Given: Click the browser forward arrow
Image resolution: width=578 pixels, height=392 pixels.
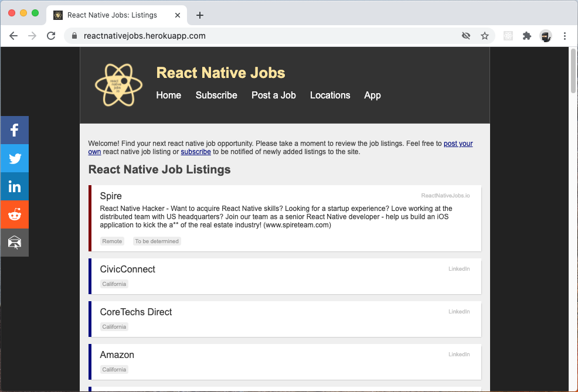Looking at the screenshot, I should pos(32,36).
